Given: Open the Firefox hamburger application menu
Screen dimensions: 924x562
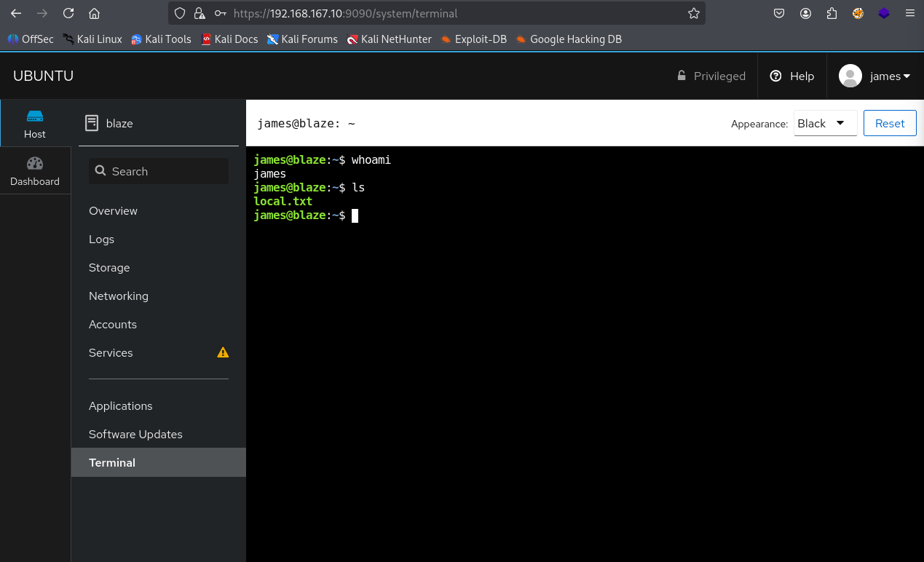Looking at the screenshot, I should coord(909,13).
